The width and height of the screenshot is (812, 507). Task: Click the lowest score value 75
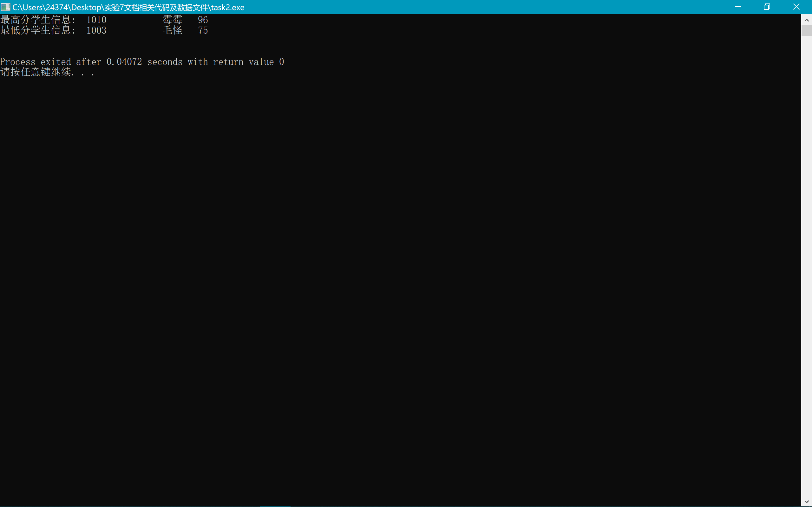[x=203, y=30]
